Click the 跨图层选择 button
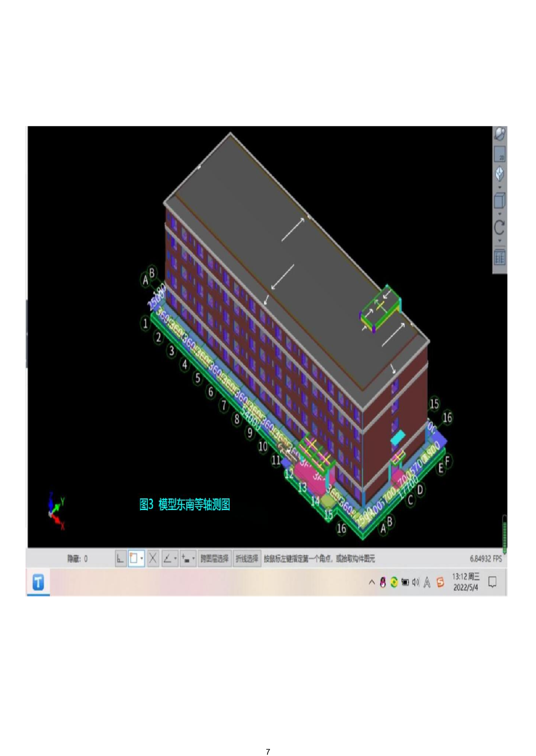The height and width of the screenshot is (756, 536). click(x=214, y=559)
